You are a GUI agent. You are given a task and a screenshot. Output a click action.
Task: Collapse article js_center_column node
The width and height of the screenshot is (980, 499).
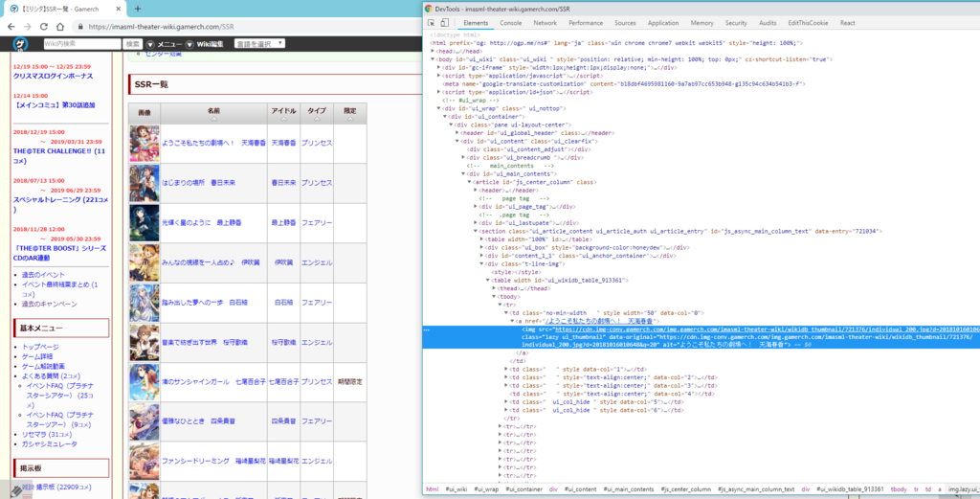(x=469, y=182)
